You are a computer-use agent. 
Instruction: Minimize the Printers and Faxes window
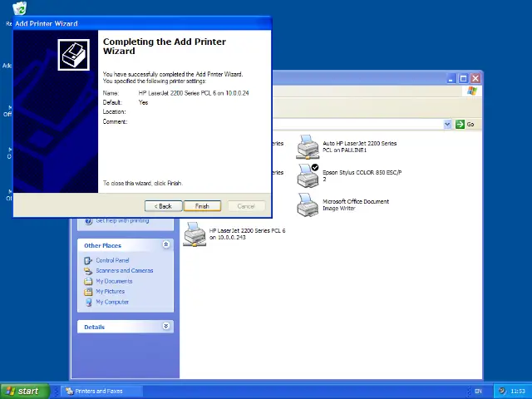[x=451, y=79]
